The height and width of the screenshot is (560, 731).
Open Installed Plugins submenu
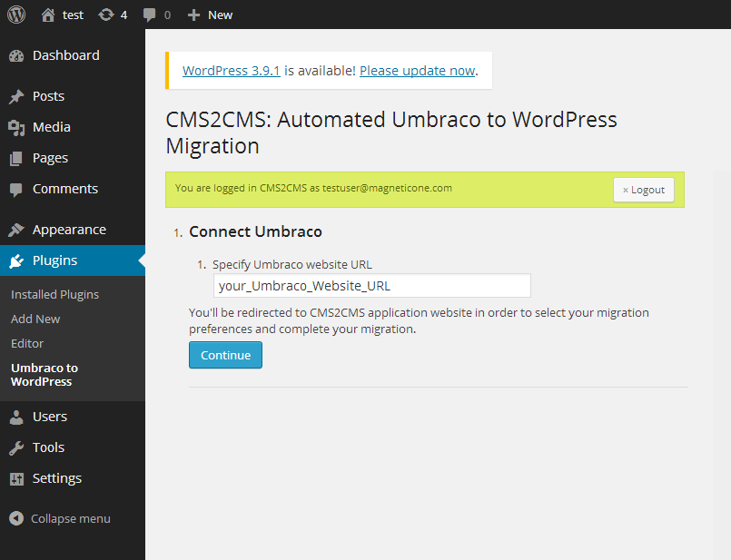[55, 294]
